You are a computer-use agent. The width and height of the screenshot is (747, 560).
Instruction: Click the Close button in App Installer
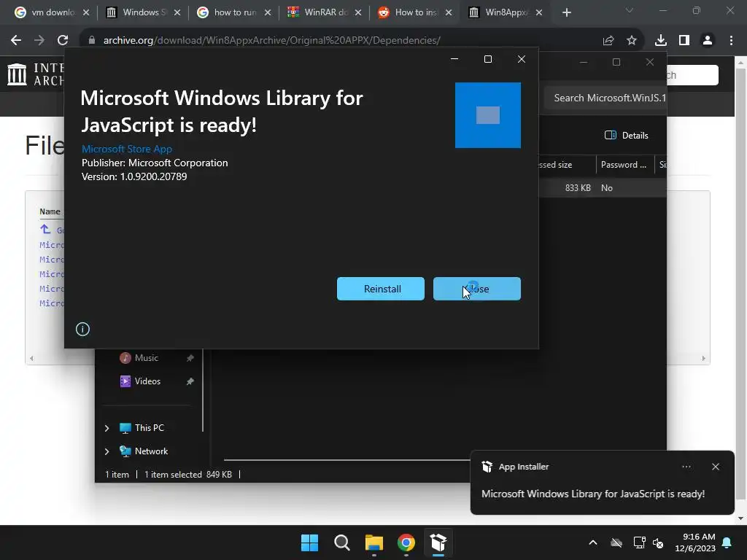point(476,289)
